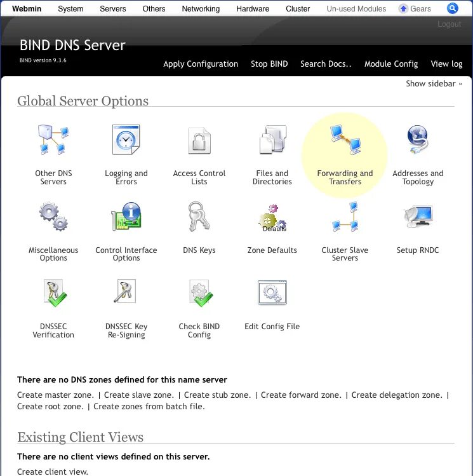The image size is (473, 476).
Task: Open the Cluster Slave Servers icon
Action: [x=345, y=217]
